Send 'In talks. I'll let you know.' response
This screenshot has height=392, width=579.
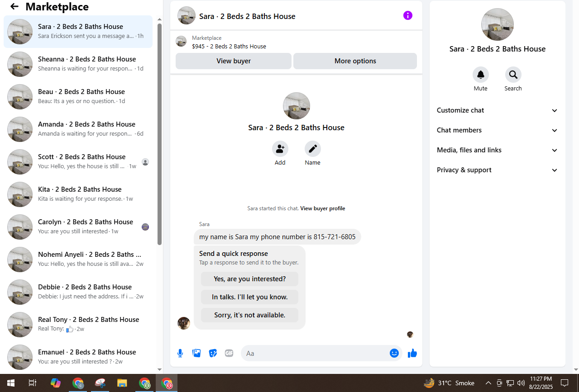coord(250,297)
